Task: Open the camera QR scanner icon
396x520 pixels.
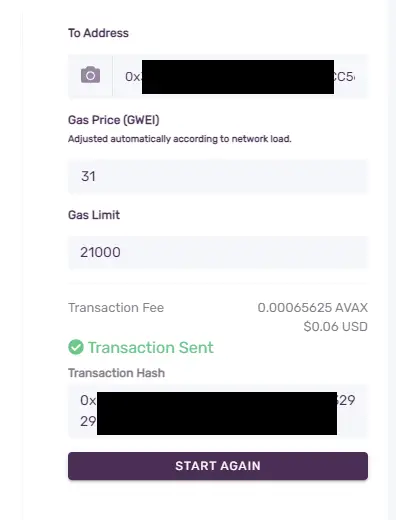Action: 90,75
